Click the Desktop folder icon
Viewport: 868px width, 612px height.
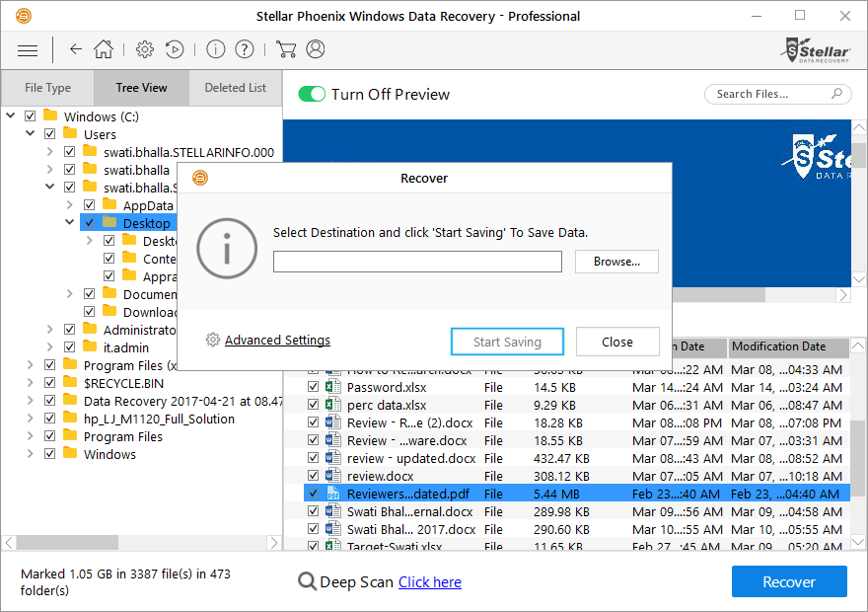coord(110,222)
